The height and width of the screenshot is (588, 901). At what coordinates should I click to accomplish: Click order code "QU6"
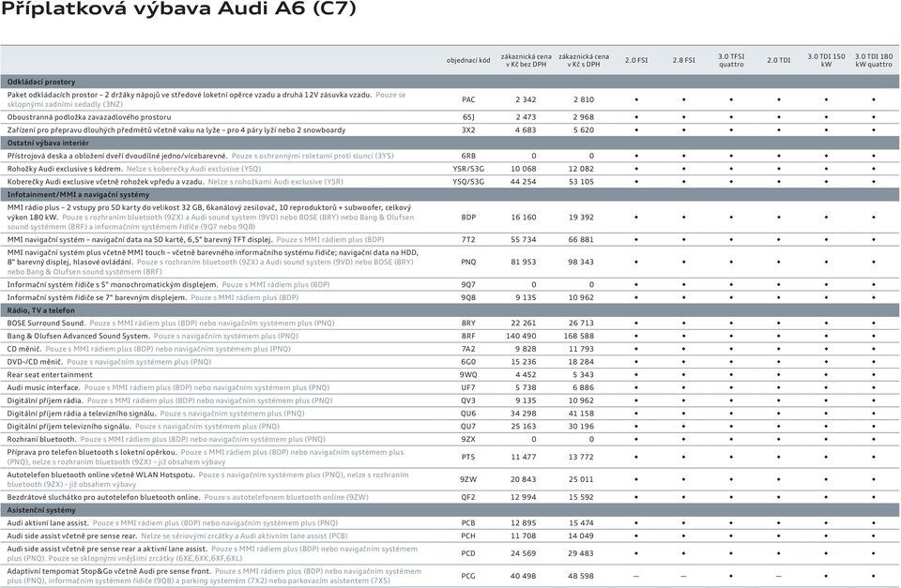[x=468, y=414]
